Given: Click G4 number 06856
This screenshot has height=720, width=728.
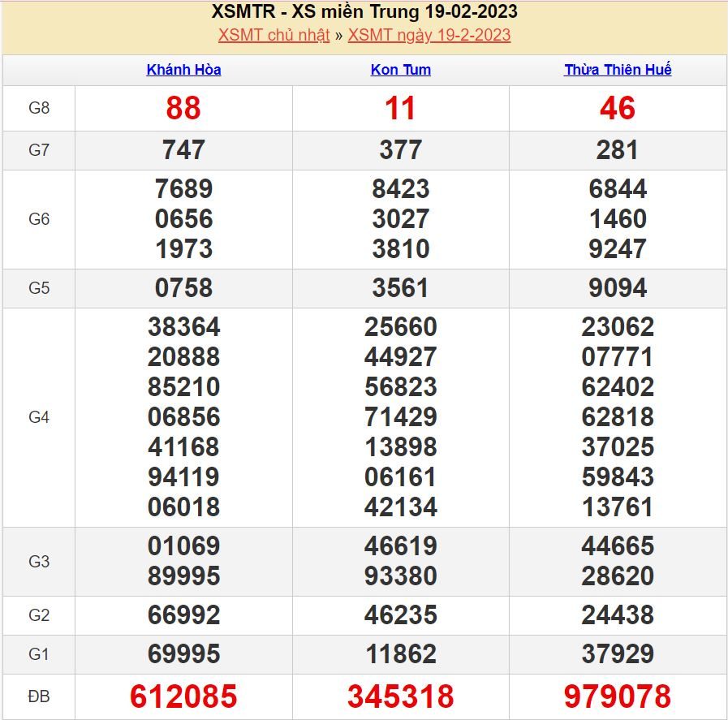Looking at the screenshot, I should click(184, 417).
